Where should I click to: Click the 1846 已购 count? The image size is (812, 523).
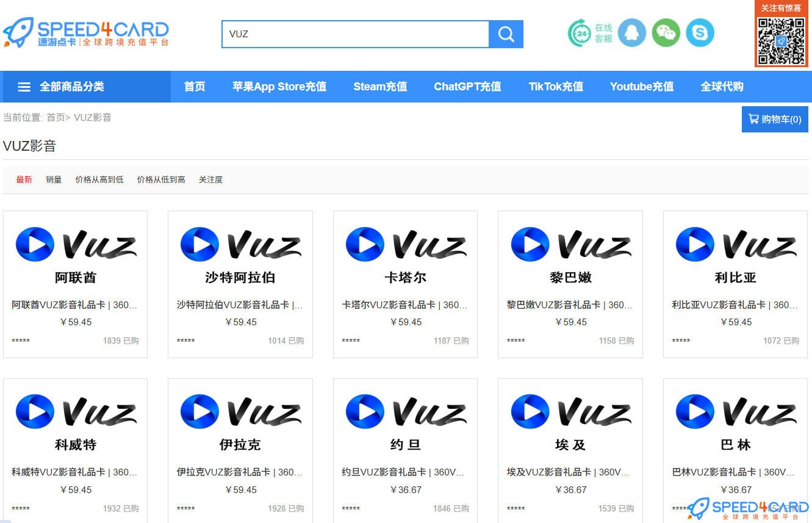coord(451,508)
